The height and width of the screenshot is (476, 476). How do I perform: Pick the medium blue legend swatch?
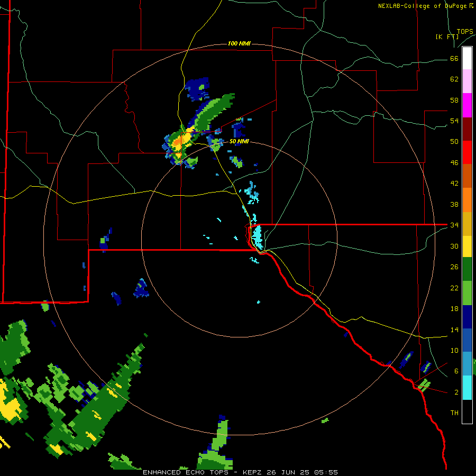pos(467,340)
